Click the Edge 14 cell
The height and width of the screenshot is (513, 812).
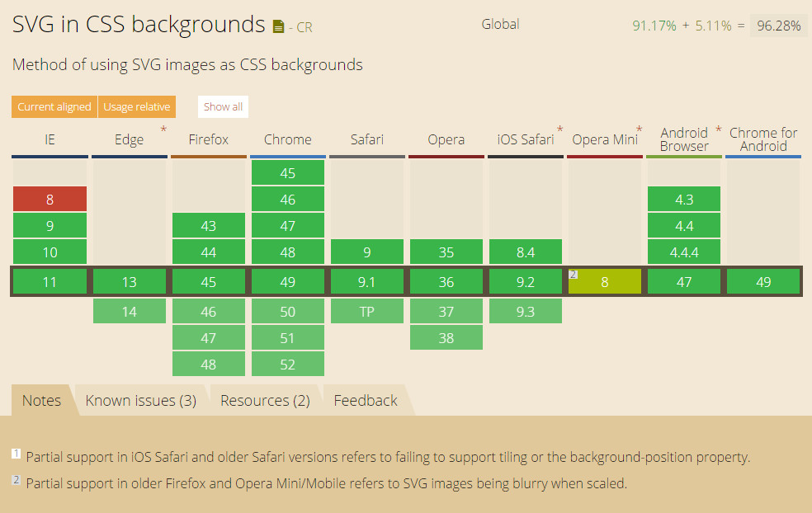[x=129, y=311]
